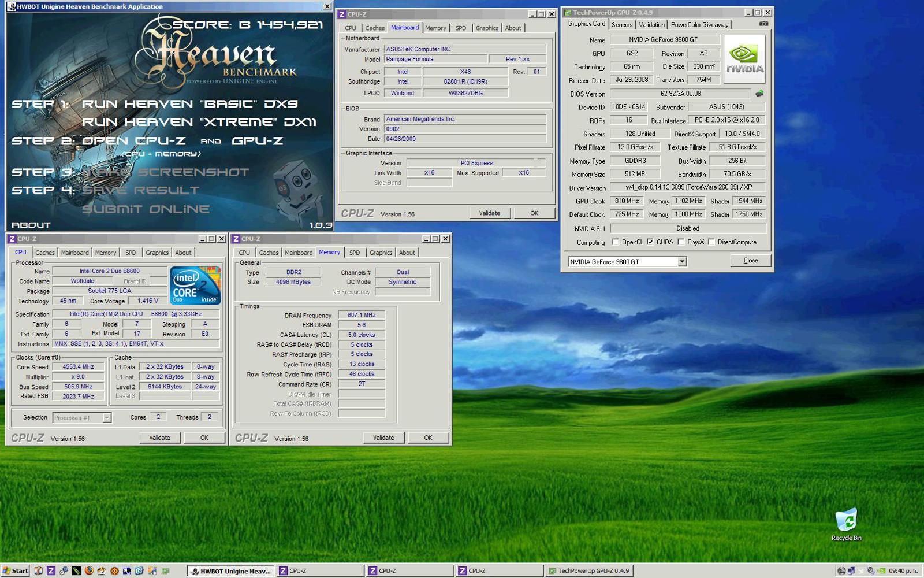Click the taskbar clock showing 09:40 p.m.
Image resolution: width=924 pixels, height=578 pixels.
[x=904, y=571]
